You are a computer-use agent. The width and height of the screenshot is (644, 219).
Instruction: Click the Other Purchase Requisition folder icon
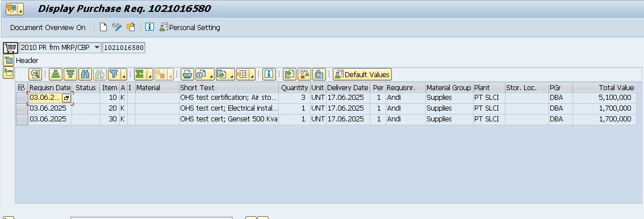tap(131, 27)
